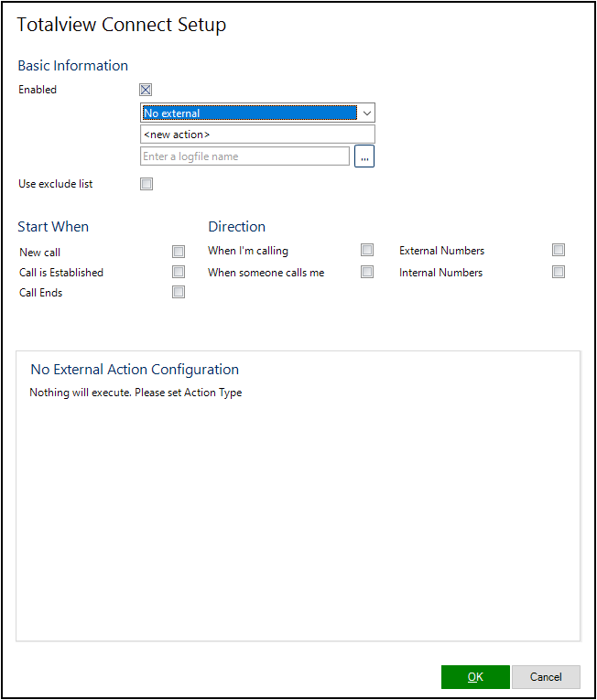Click the No External Action Configuration heading

coord(135,370)
